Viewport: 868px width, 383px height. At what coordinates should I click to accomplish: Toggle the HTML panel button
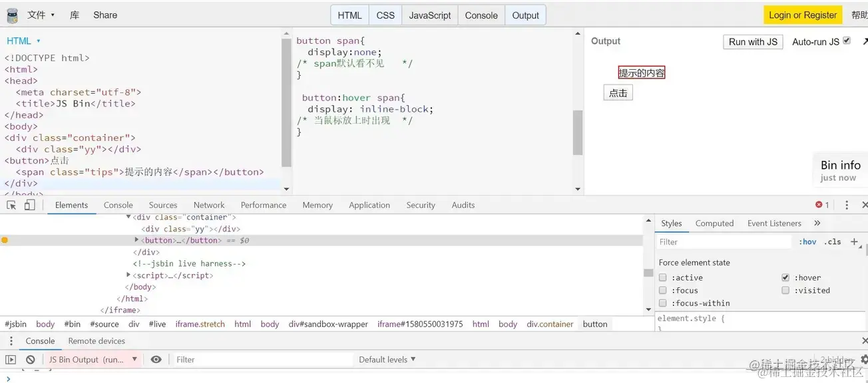[x=350, y=15]
